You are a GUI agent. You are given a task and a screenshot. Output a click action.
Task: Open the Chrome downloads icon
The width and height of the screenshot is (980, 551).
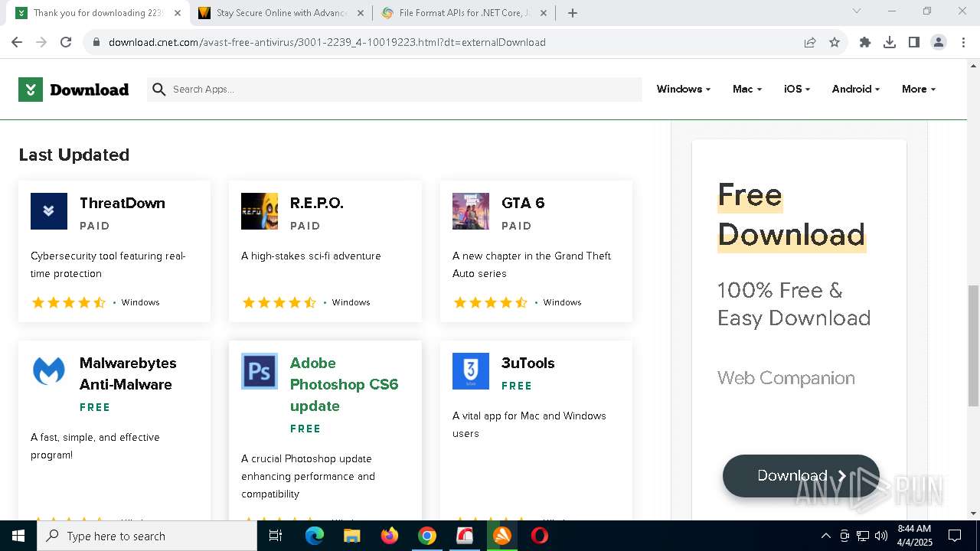(x=890, y=42)
